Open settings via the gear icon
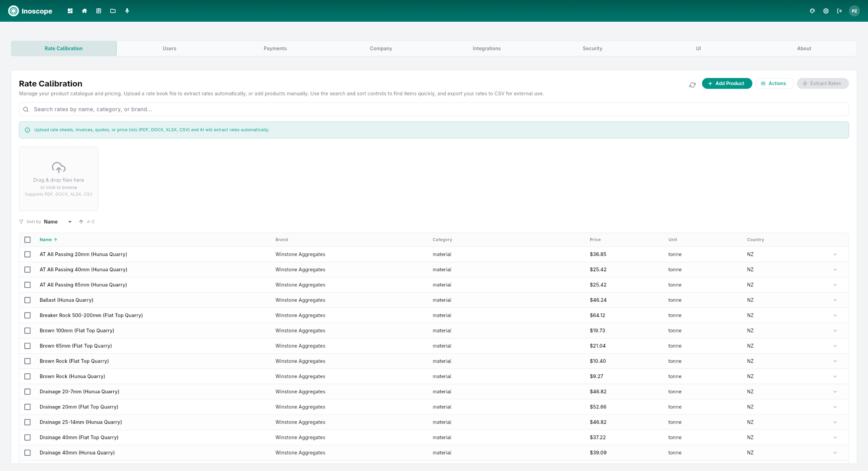 (x=826, y=11)
